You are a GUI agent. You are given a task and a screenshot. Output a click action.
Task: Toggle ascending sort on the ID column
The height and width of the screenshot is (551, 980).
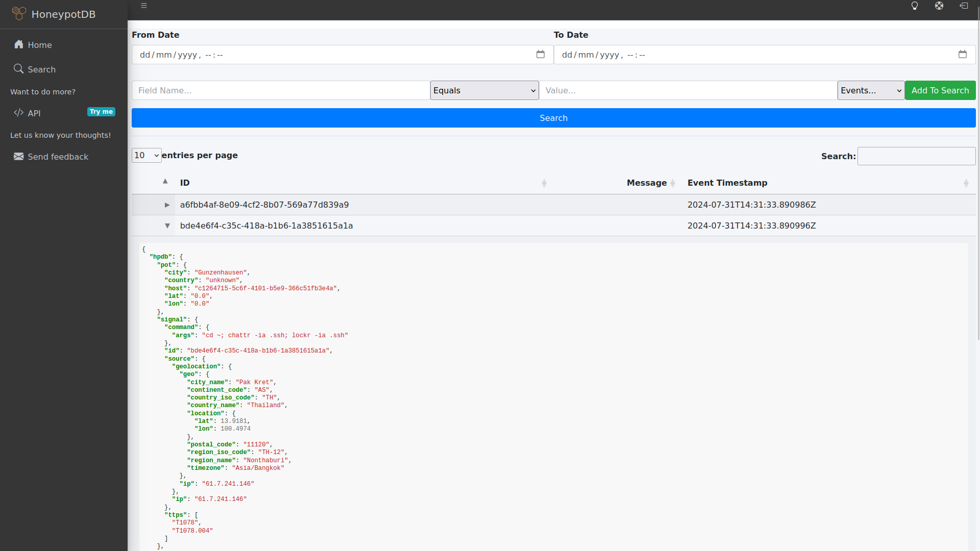click(165, 181)
